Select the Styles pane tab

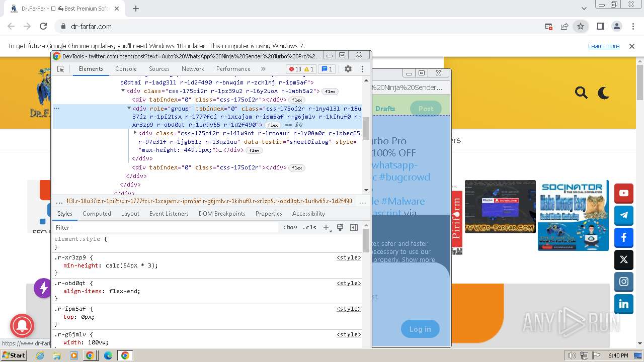click(65, 214)
